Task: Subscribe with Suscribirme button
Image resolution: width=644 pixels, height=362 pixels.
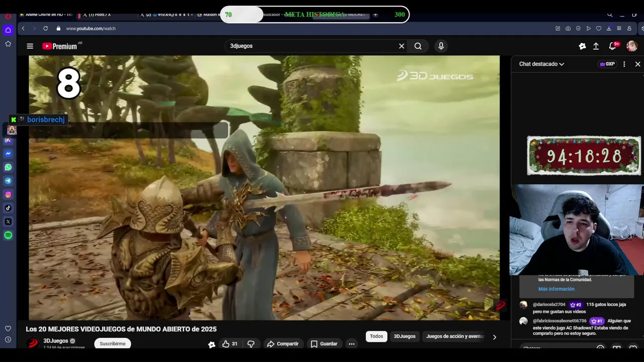Action: click(x=113, y=344)
